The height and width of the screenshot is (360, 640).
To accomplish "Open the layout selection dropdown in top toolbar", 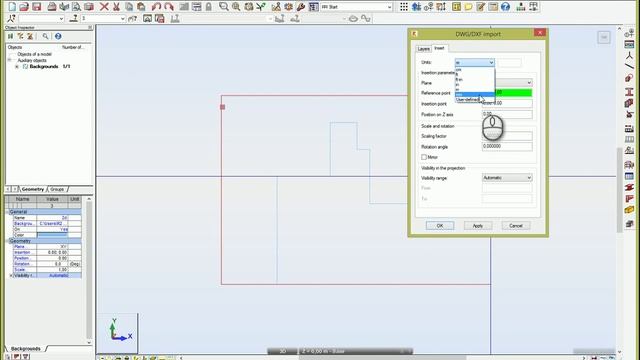I will [356, 7].
